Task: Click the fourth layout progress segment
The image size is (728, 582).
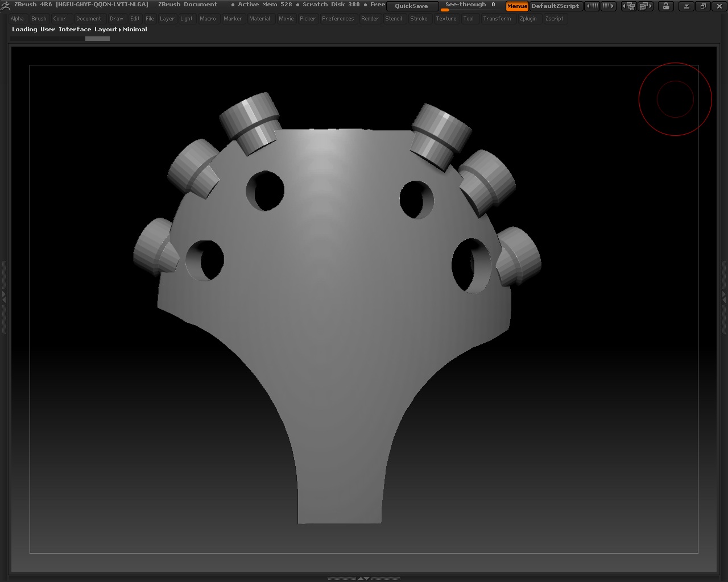Action: point(97,39)
